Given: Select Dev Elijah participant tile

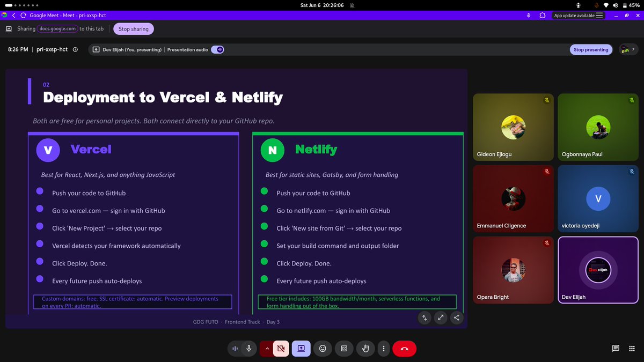Looking at the screenshot, I should tap(598, 270).
